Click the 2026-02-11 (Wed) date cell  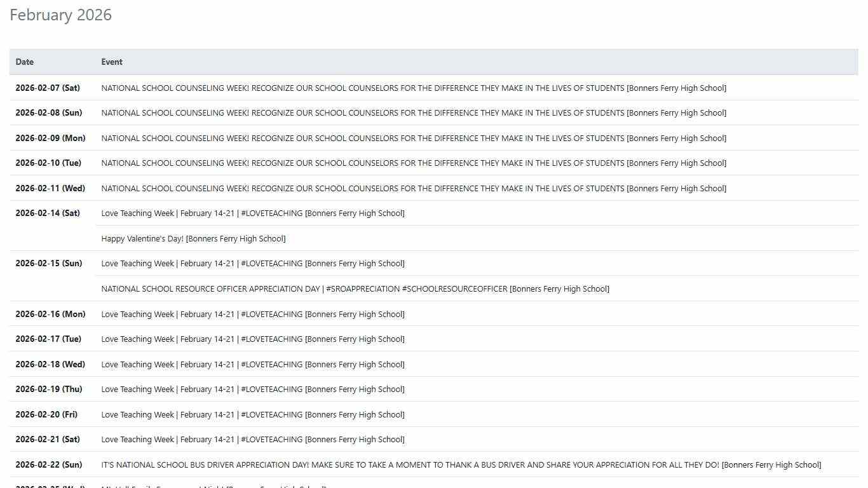(50, 189)
